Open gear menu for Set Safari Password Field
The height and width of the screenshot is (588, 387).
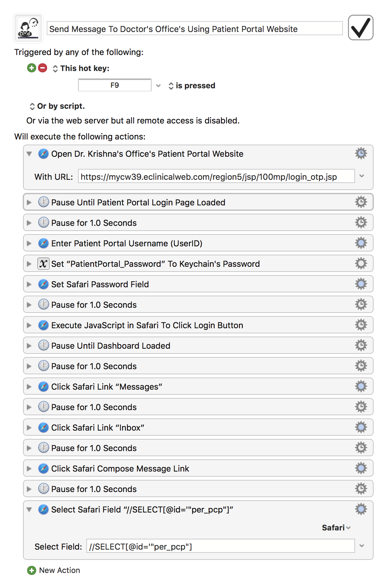pyautogui.click(x=361, y=284)
